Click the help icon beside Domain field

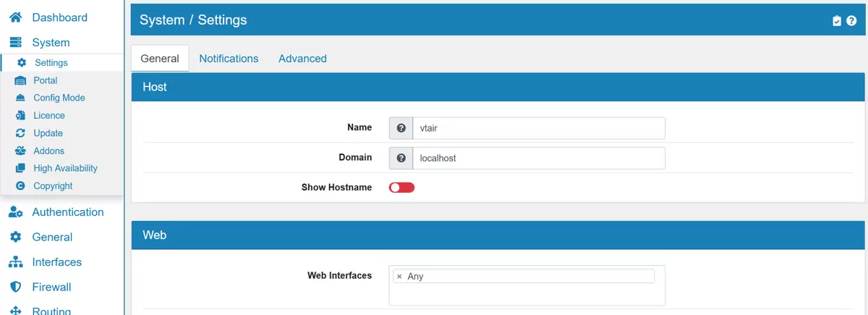401,158
